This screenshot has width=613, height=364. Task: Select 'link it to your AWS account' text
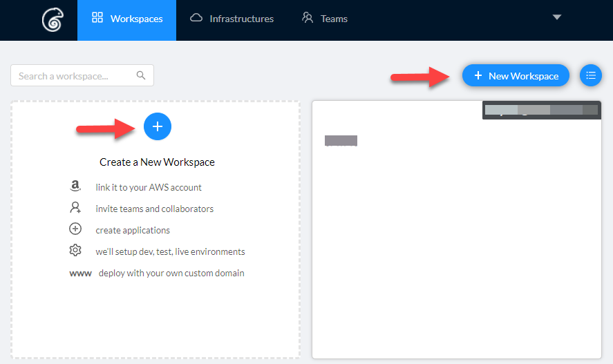(149, 187)
